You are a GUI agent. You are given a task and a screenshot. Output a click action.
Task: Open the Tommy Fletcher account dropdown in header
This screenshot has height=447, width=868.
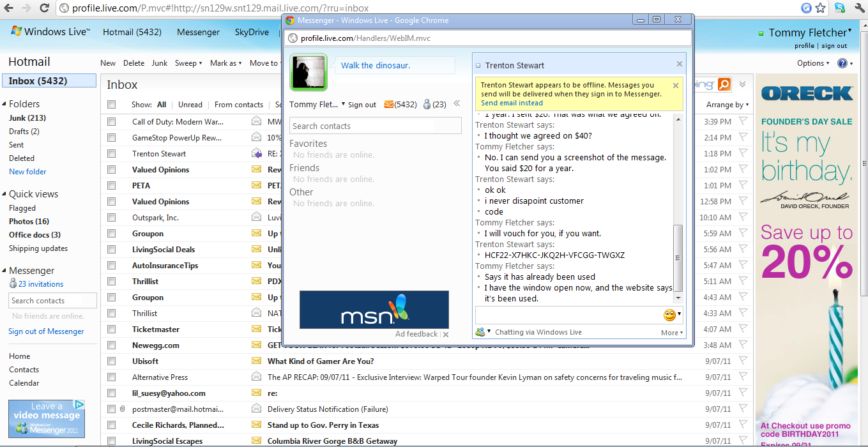point(810,32)
